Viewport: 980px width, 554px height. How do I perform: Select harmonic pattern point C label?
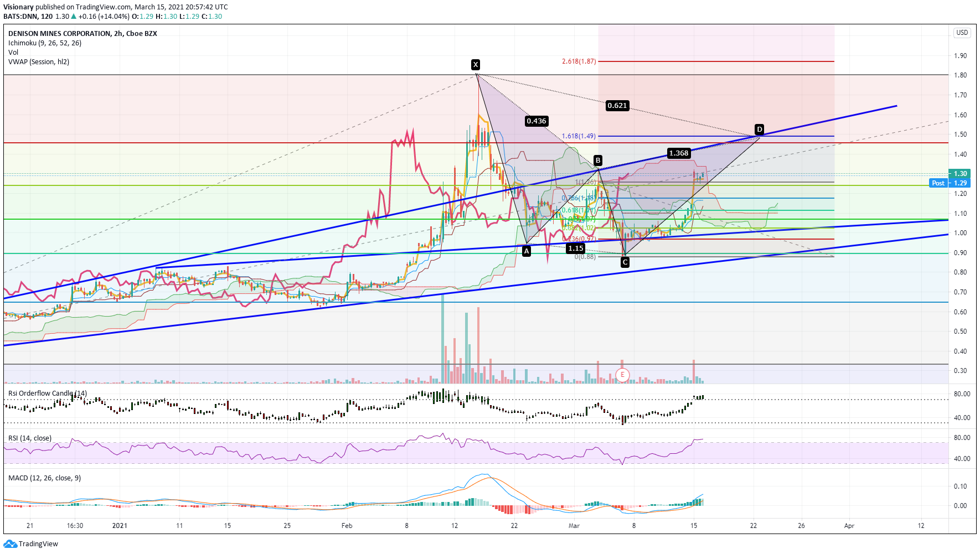pos(625,262)
